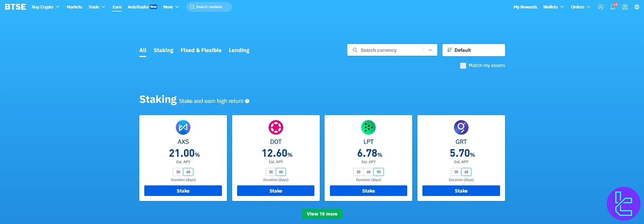Select 60 days duration for AXS
The height and width of the screenshot is (224, 644).
tap(188, 172)
